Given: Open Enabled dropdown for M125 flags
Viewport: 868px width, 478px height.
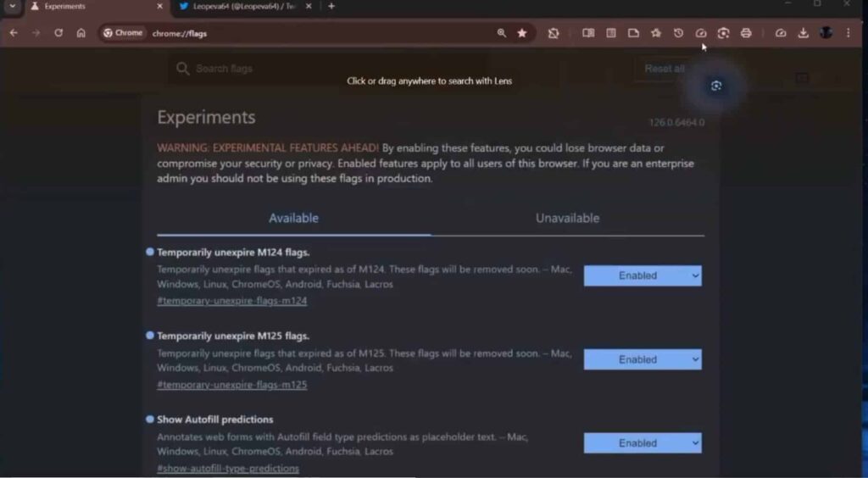Looking at the screenshot, I should (642, 359).
